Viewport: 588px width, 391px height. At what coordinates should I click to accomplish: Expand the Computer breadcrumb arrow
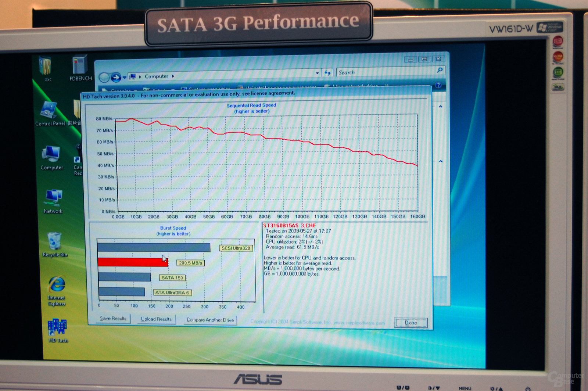173,76
